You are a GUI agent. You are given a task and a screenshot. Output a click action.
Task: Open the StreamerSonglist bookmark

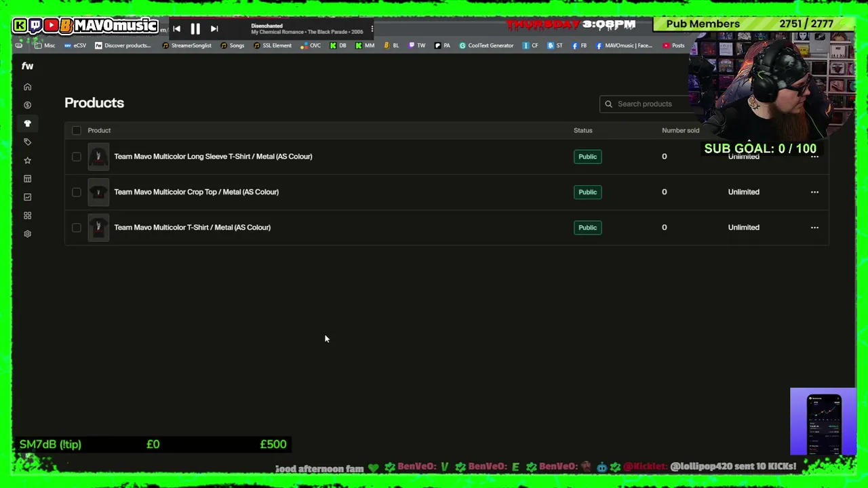point(186,45)
